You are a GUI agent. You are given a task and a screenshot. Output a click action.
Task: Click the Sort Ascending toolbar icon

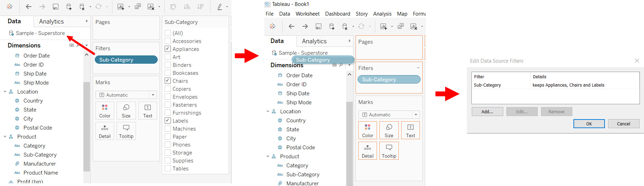pos(187,7)
